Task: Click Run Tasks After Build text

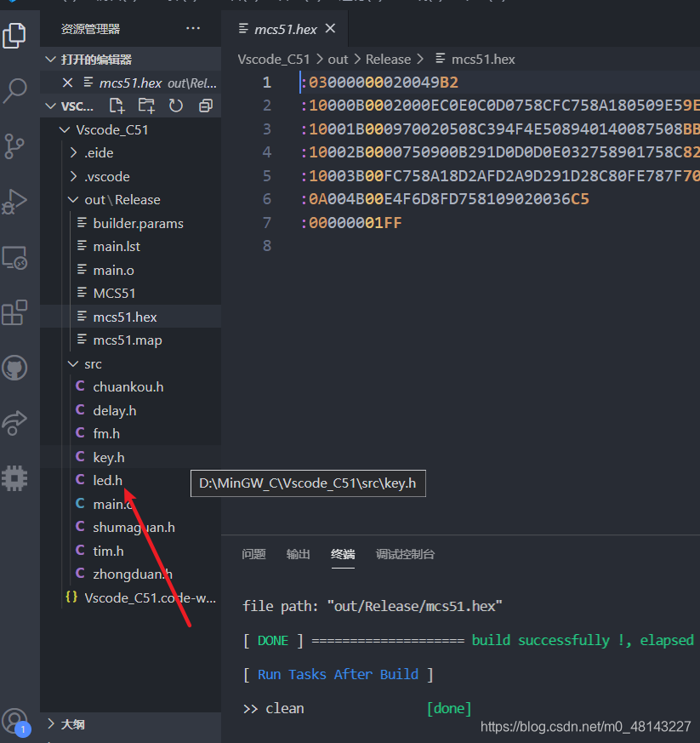Action: tap(339, 674)
